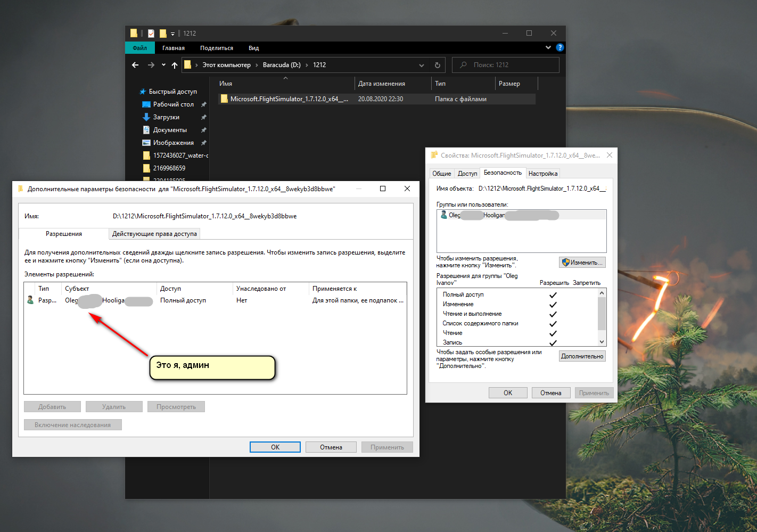The image size is (757, 532).
Task: Open the Вид ribbon tab
Action: 254,48
